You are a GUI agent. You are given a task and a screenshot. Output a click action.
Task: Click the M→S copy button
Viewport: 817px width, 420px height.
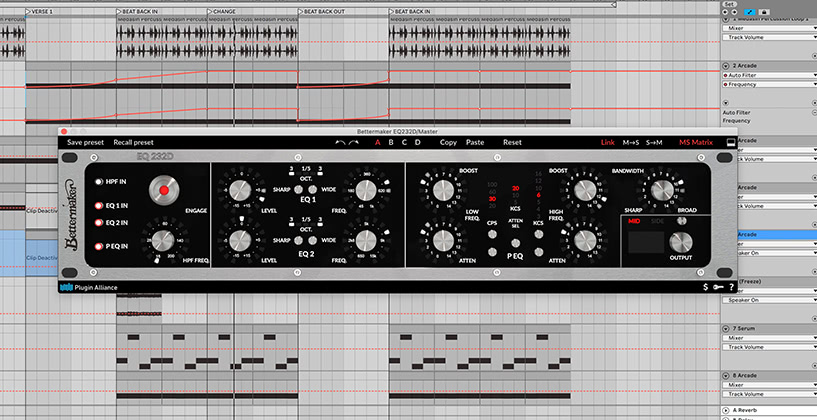point(631,142)
